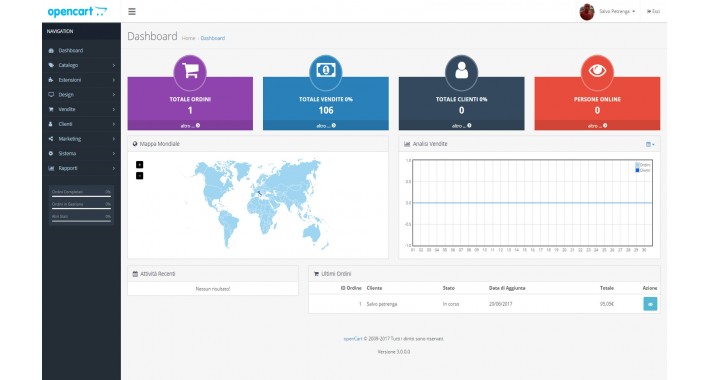Screen dimensions: 710x380
Task: Click the globe icon beside Mappa Mondiale
Action: [135, 144]
